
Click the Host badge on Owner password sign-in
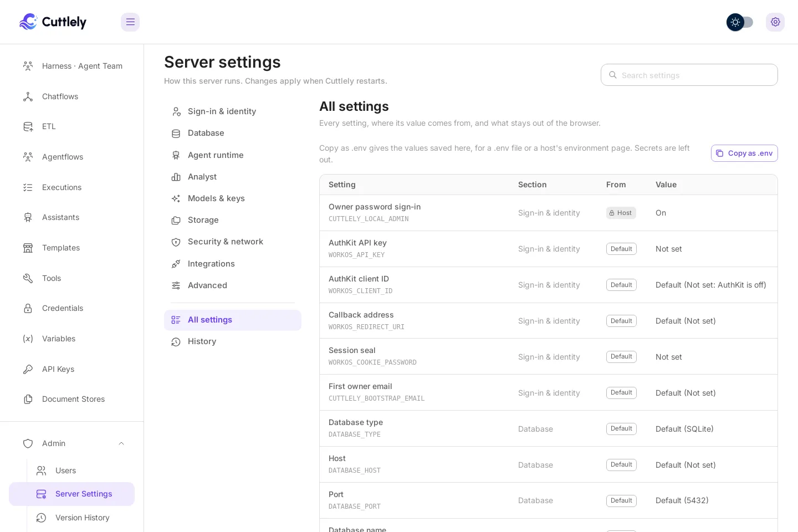621,213
